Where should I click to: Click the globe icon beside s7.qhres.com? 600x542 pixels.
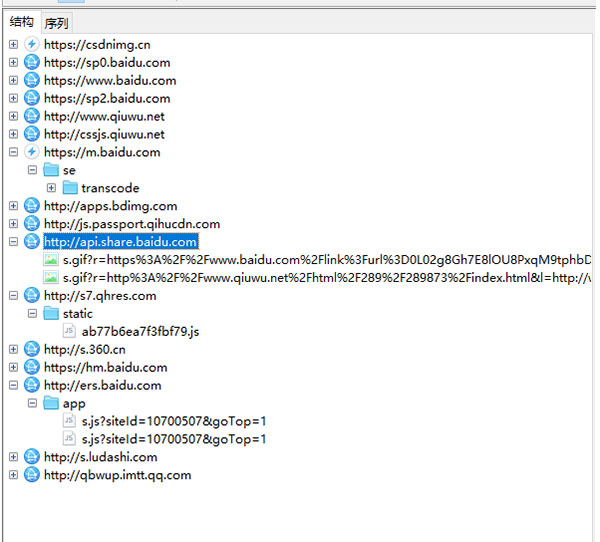coord(32,295)
